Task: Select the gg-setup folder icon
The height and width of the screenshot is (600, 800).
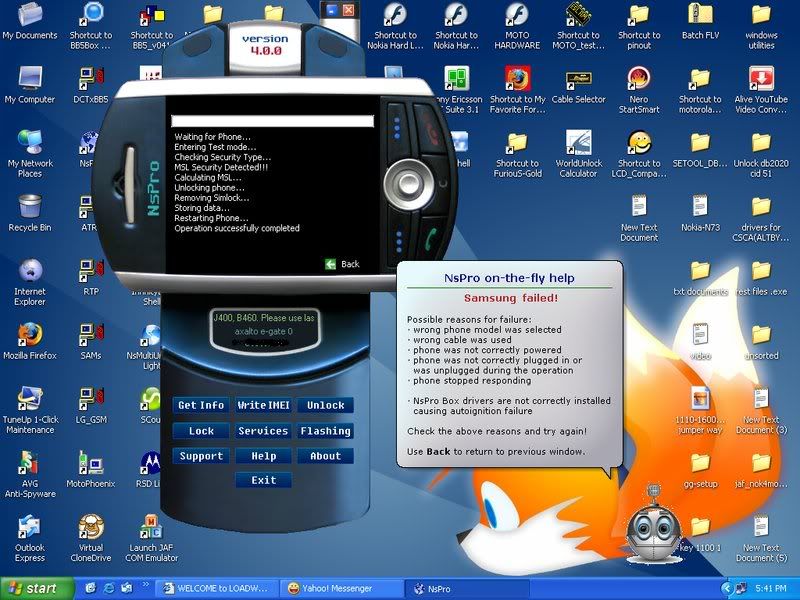Action: [700, 469]
